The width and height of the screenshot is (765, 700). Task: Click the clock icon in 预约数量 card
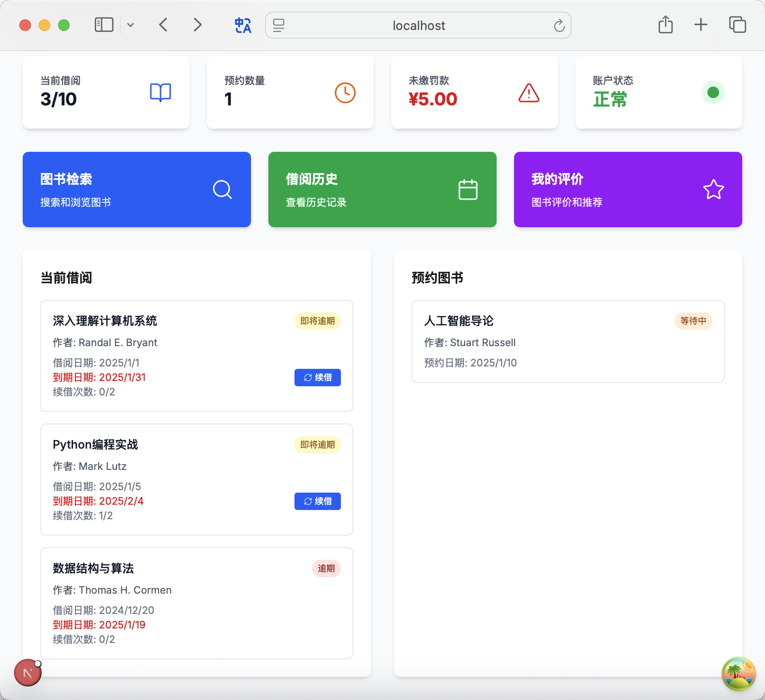(345, 92)
